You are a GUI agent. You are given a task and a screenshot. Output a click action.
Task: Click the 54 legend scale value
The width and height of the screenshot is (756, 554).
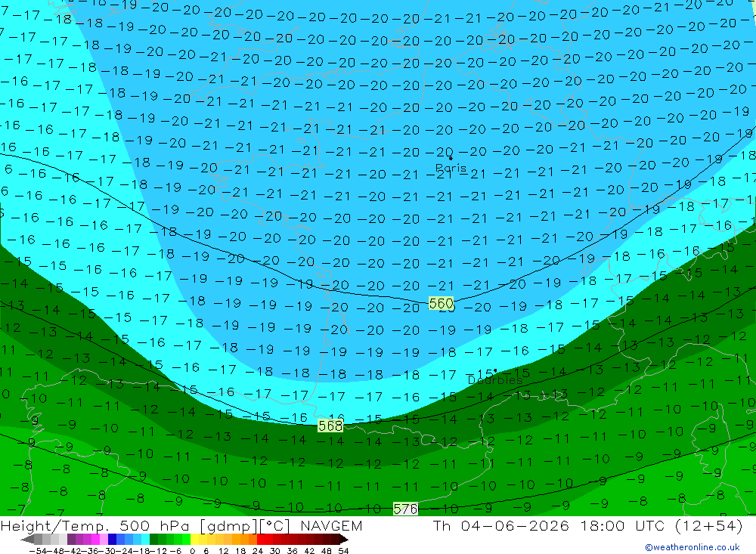pos(343,551)
